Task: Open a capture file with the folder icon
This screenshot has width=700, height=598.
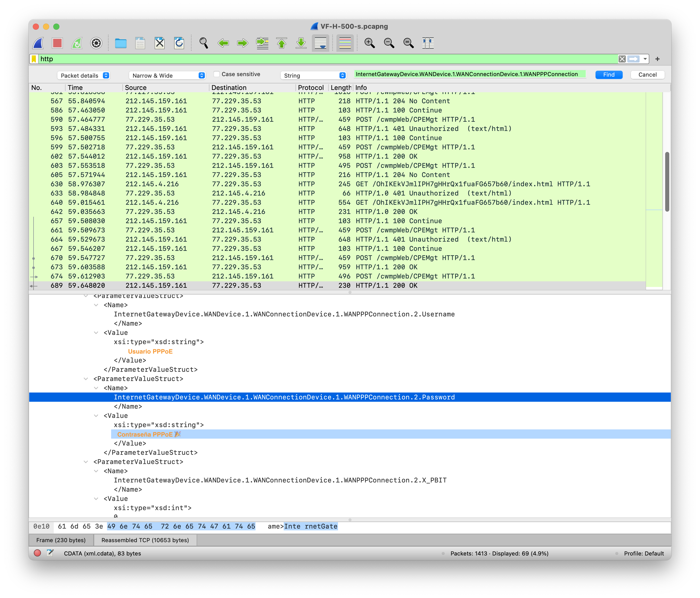Action: [121, 43]
